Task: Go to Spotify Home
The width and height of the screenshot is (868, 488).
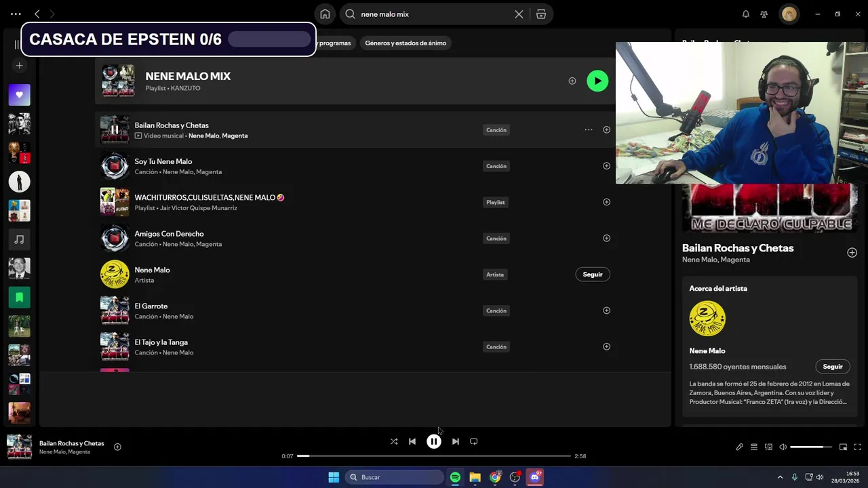Action: point(325,14)
